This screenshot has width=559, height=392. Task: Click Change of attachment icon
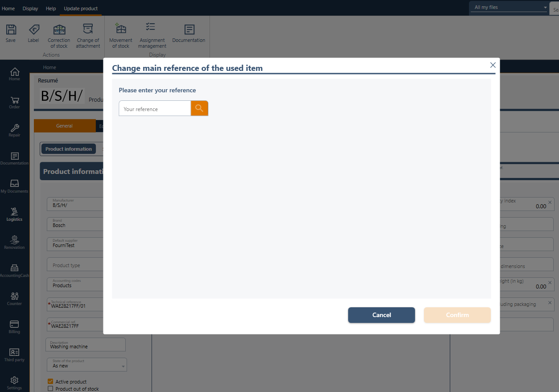(88, 30)
